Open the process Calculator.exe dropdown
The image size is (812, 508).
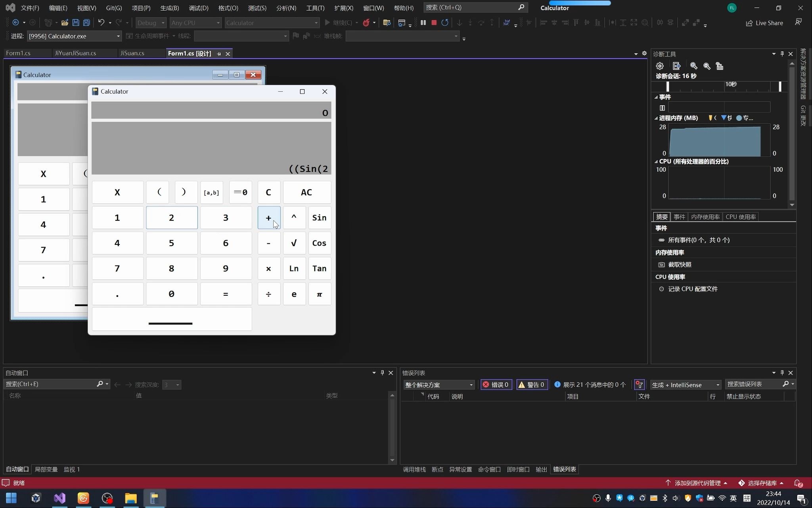tap(118, 36)
